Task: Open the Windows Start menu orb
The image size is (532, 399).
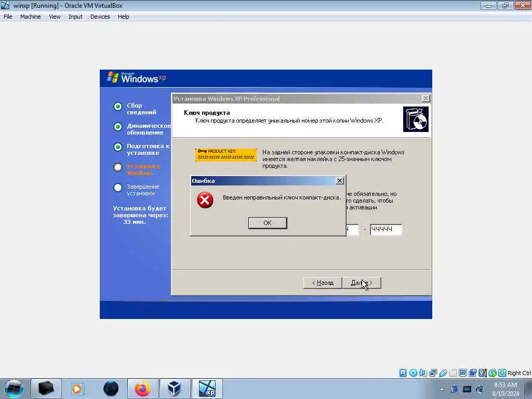Action: [x=14, y=389]
